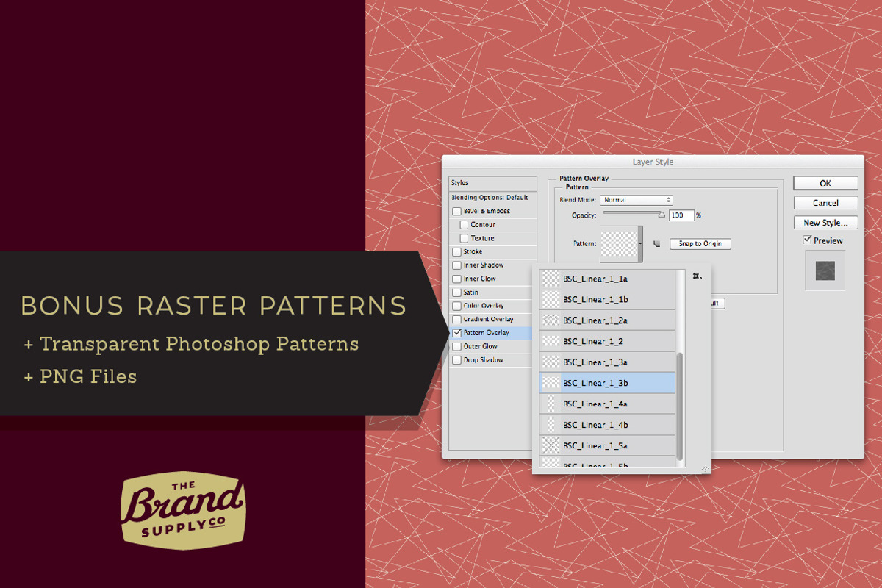Choose the BSC_Linear_1_2 pattern
The image size is (882, 588).
608,341
